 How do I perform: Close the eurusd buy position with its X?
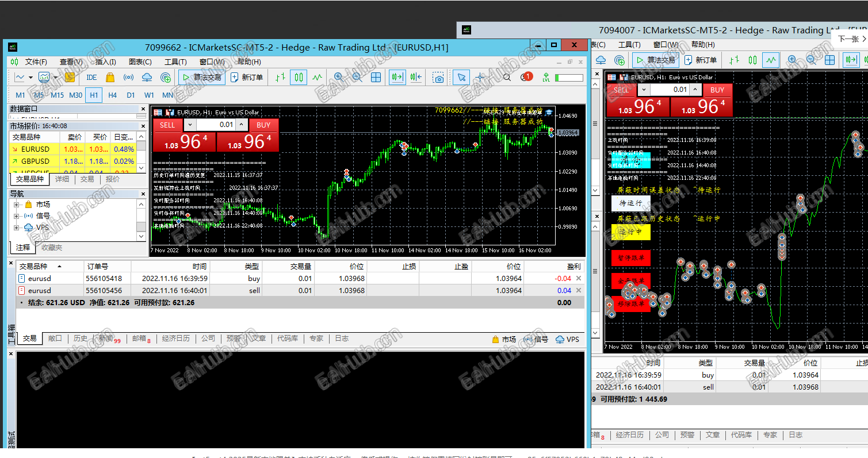click(579, 278)
